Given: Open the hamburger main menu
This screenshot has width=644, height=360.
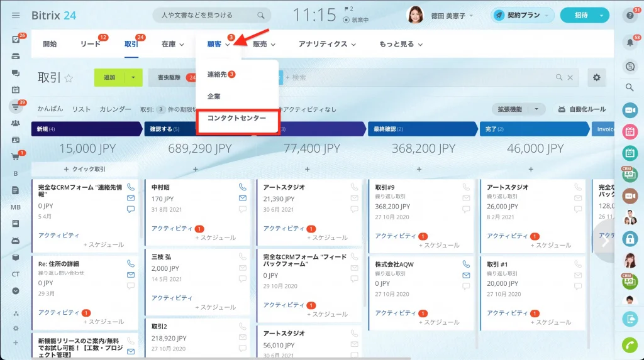Looking at the screenshot, I should pos(16,16).
